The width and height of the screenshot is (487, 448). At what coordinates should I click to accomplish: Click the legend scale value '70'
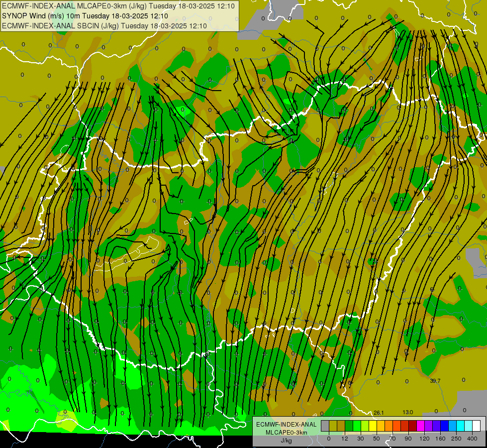(x=392, y=439)
